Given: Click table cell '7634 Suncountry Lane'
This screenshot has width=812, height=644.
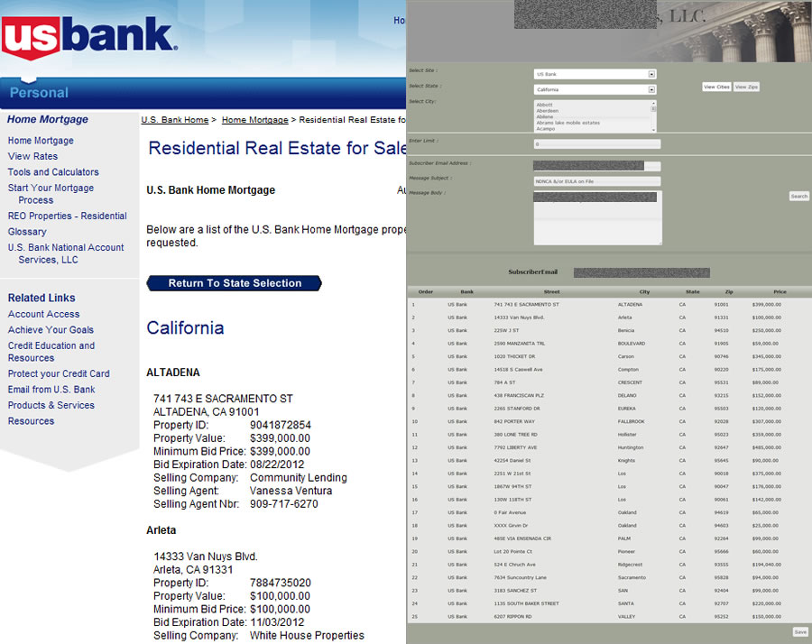Looking at the screenshot, I should click(x=520, y=577).
